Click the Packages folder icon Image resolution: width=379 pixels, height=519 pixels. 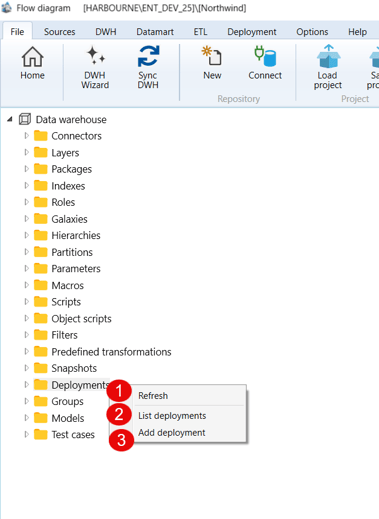pyautogui.click(x=41, y=169)
